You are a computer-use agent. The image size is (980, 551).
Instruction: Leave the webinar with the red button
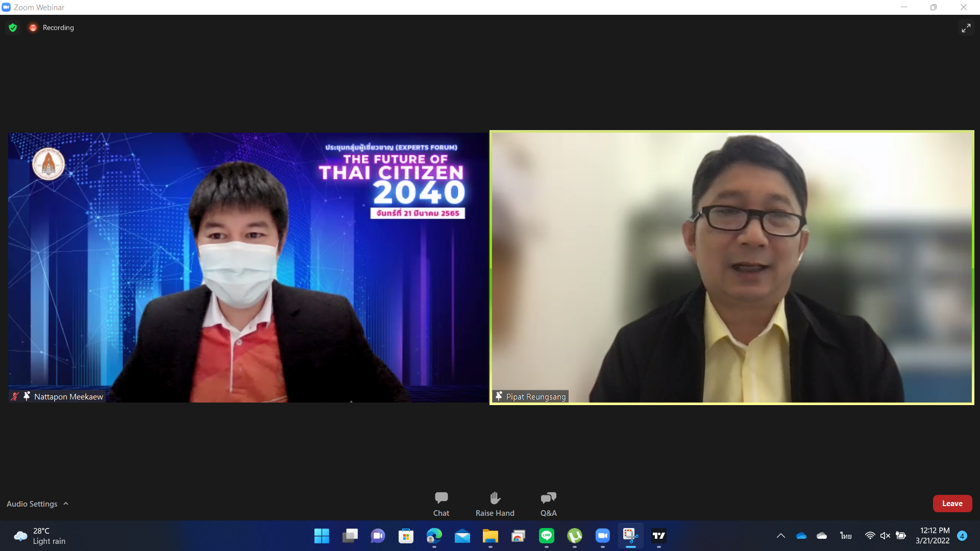[x=952, y=504]
